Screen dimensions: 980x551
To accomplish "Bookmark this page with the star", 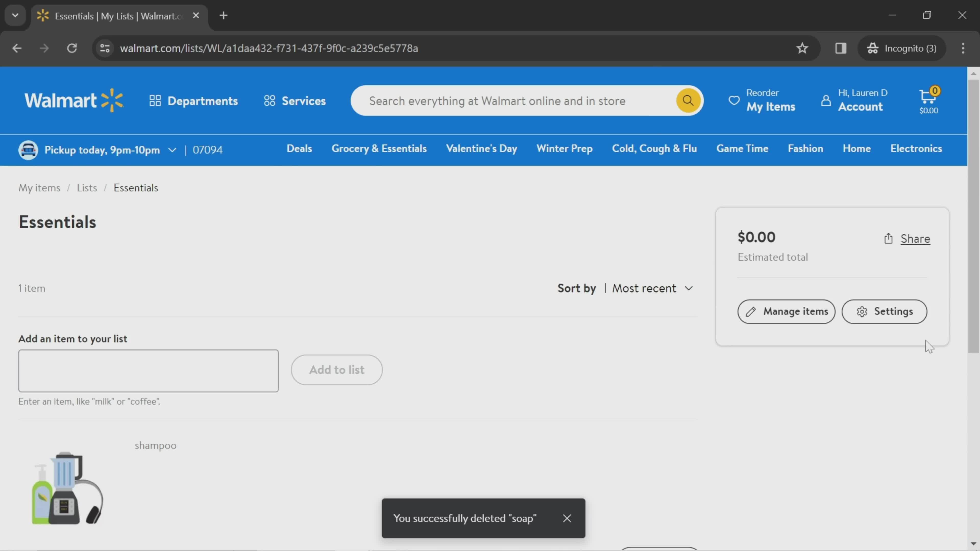I will [802, 48].
